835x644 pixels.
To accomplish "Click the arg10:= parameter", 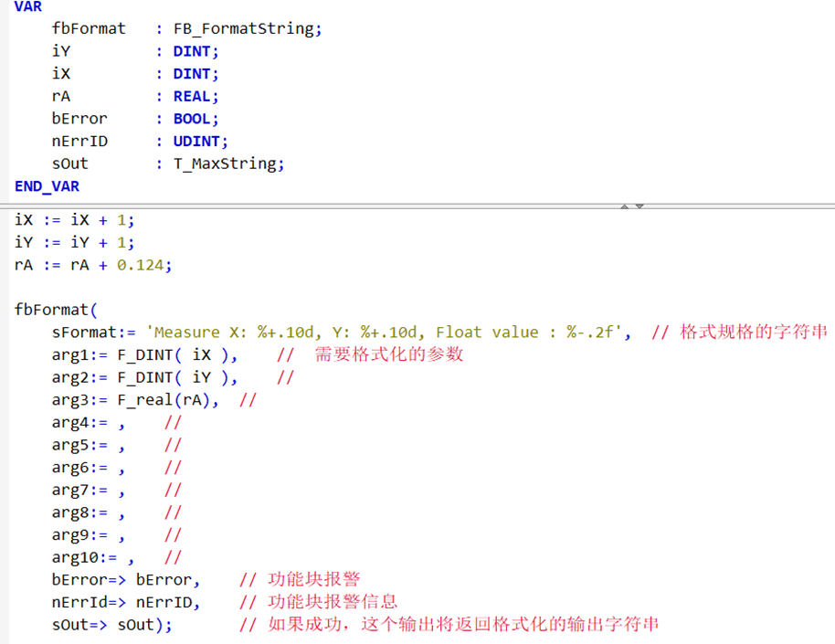I will (x=84, y=558).
